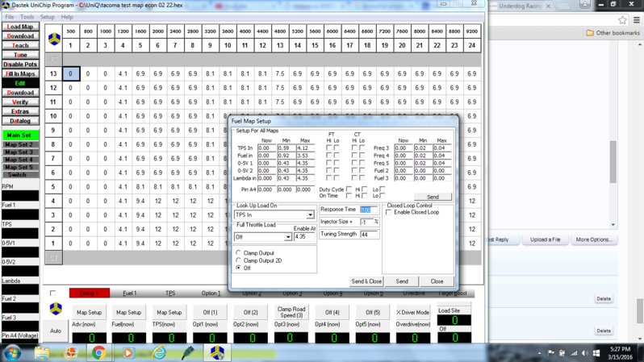The image size is (644, 362).
Task: Toggle the checkbox left of Timing 1
Action: (x=52, y=293)
